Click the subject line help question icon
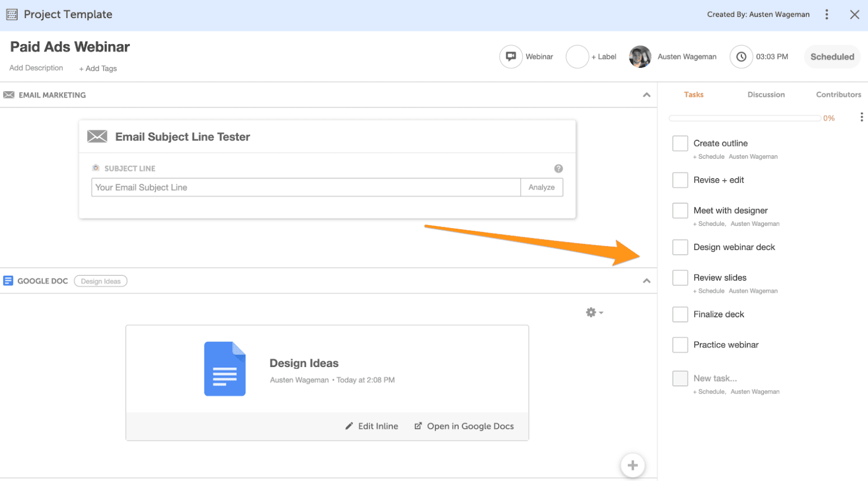 558,168
